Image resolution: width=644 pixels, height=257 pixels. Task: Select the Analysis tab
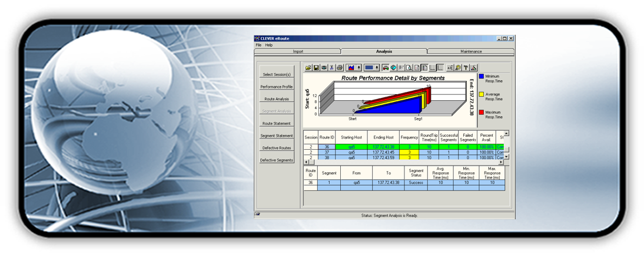(x=384, y=51)
